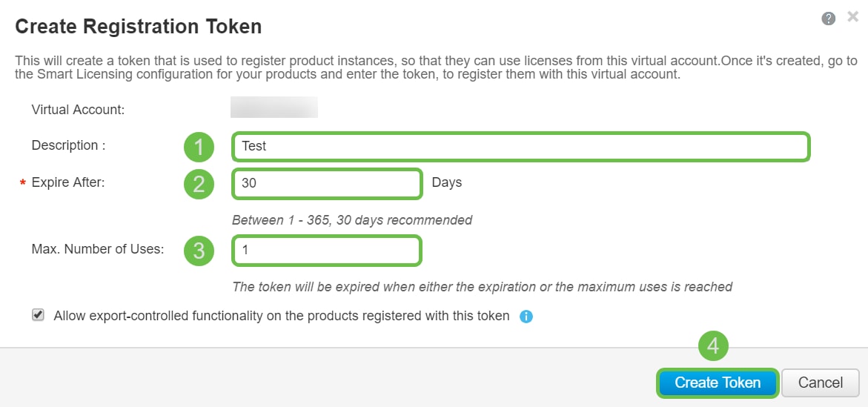868x407 pixels.
Task: Click the "Days" unit text
Action: click(446, 182)
